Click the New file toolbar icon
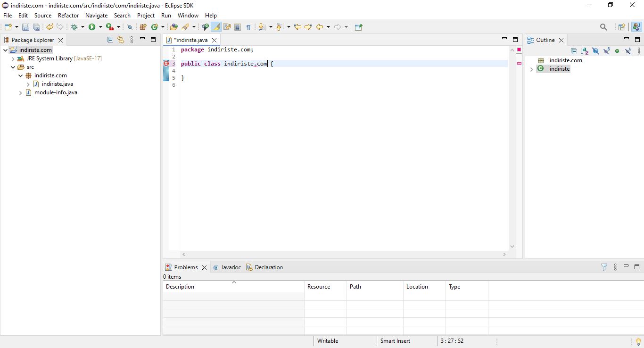644x348 pixels. (x=8, y=27)
